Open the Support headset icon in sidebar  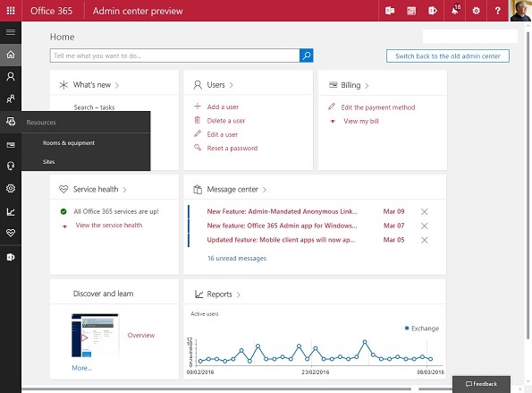point(11,166)
